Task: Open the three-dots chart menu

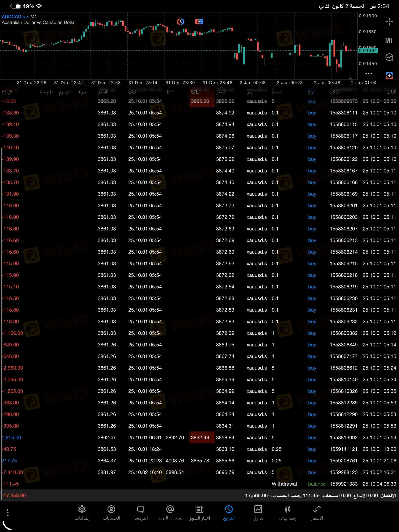Action: 368,74
